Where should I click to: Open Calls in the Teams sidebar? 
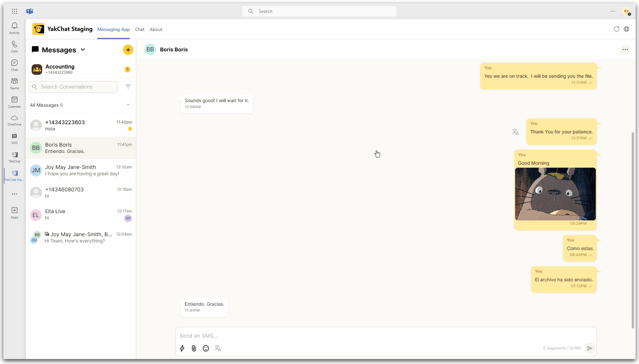coord(14,47)
